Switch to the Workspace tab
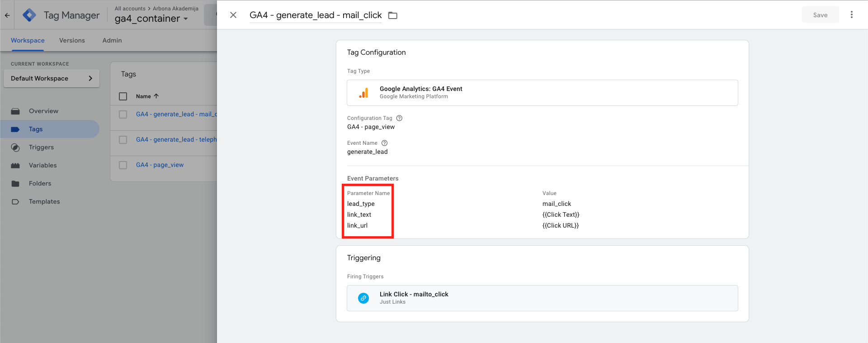Viewport: 868px width, 343px height. coord(28,40)
